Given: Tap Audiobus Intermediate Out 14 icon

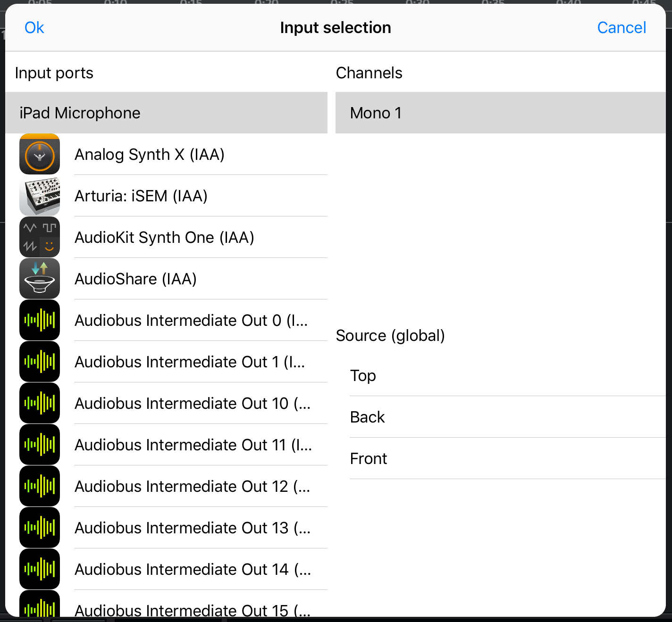Looking at the screenshot, I should click(x=40, y=569).
